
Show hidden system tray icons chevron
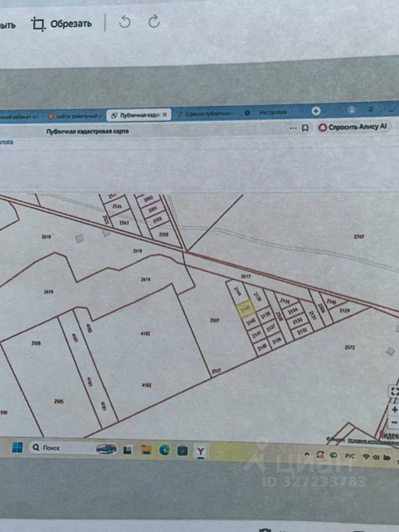click(x=306, y=454)
